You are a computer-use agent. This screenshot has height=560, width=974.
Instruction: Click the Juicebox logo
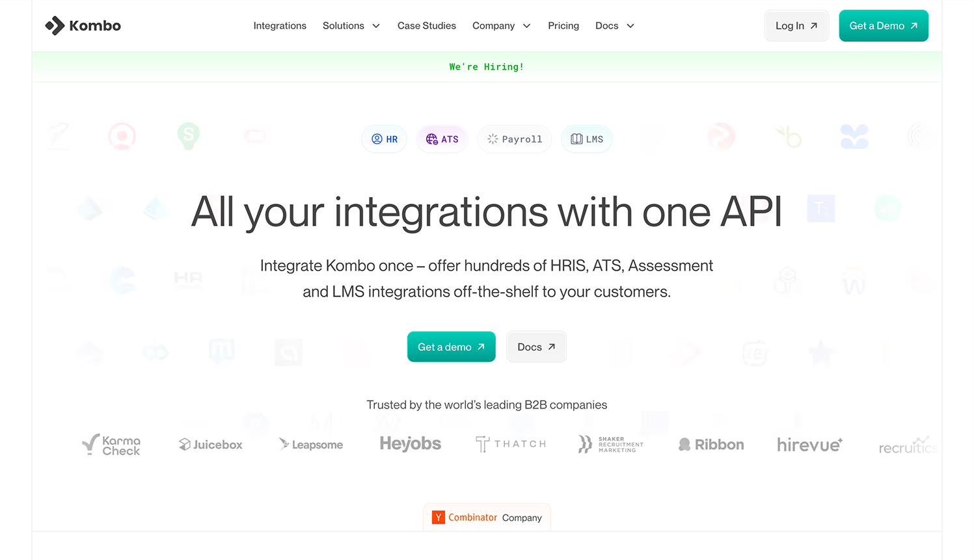coord(211,444)
